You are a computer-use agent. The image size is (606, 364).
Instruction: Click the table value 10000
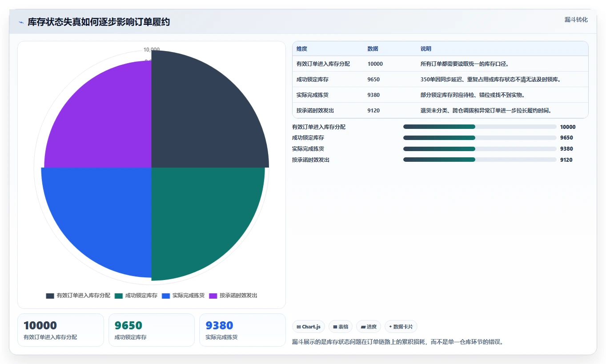coord(375,64)
